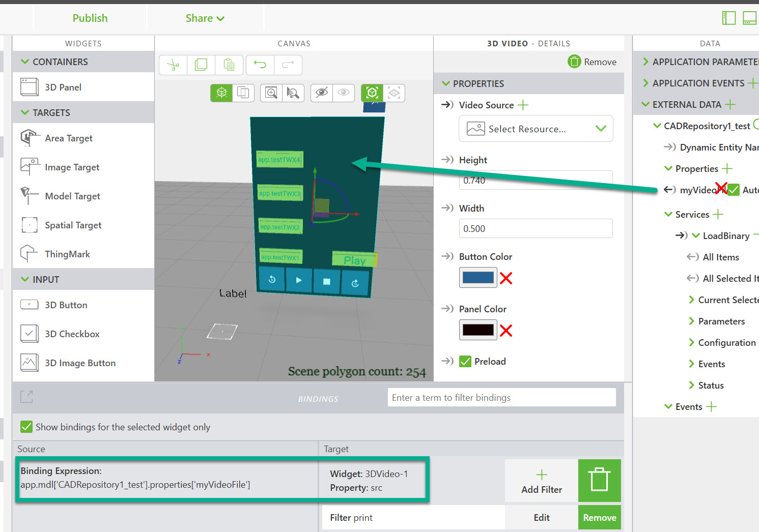
Task: Collapse the Services section in Data panel
Action: (668, 214)
